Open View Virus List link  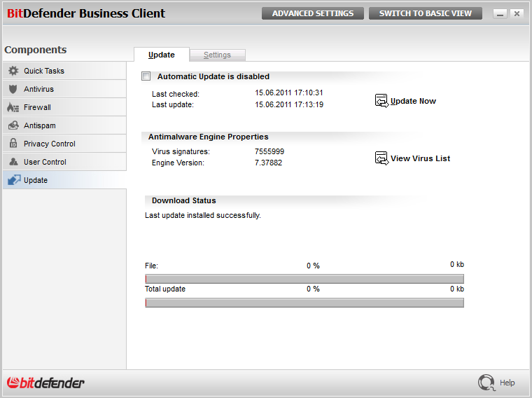click(421, 158)
